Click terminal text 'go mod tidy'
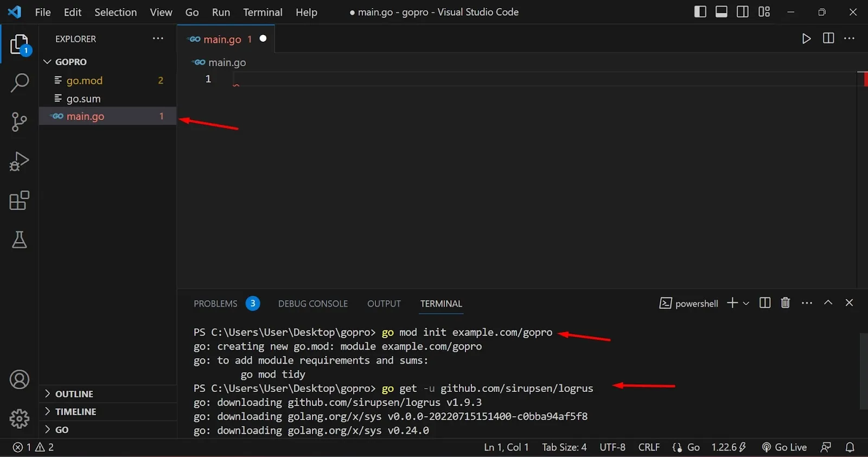This screenshot has height=457, width=868. point(273,375)
